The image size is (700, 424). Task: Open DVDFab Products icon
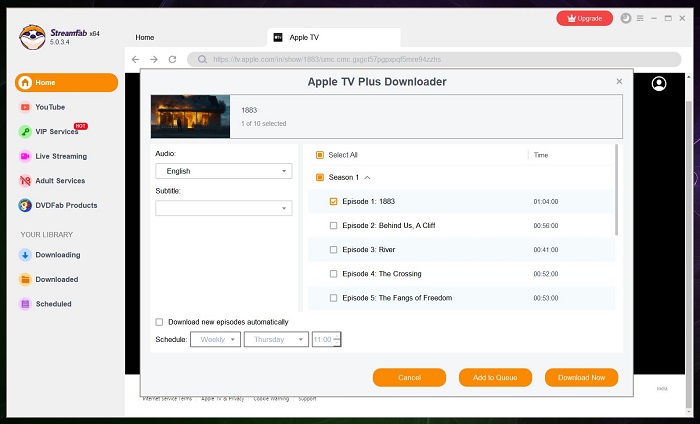click(25, 205)
